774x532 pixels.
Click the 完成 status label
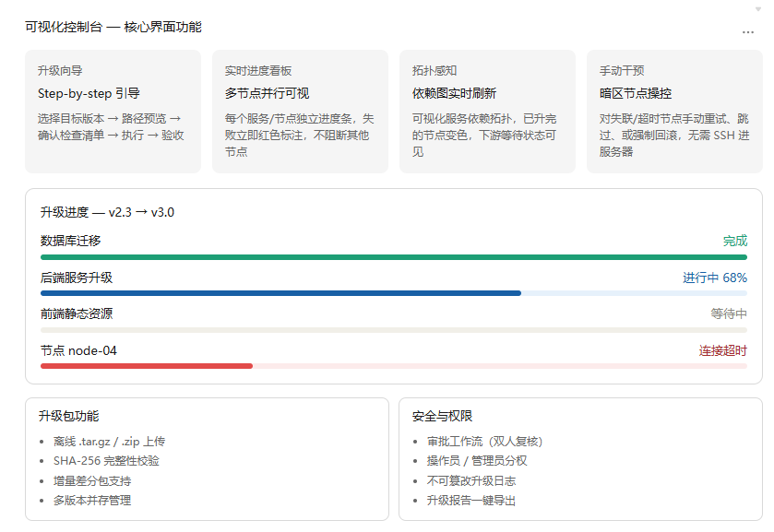tap(735, 241)
